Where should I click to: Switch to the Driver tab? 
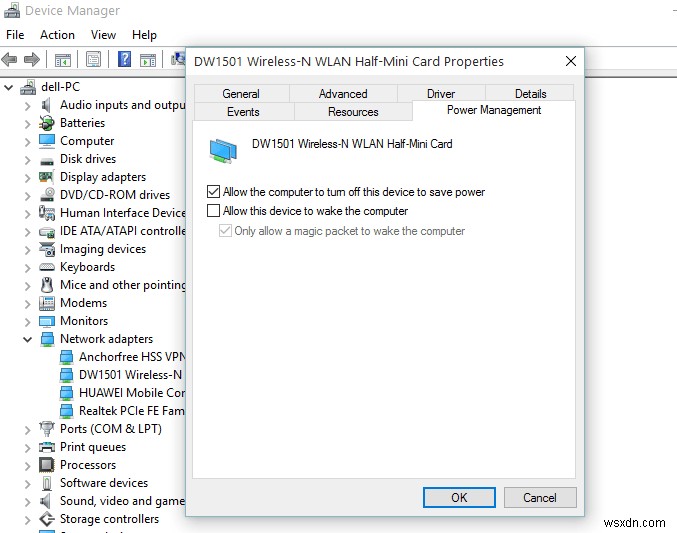(x=441, y=93)
